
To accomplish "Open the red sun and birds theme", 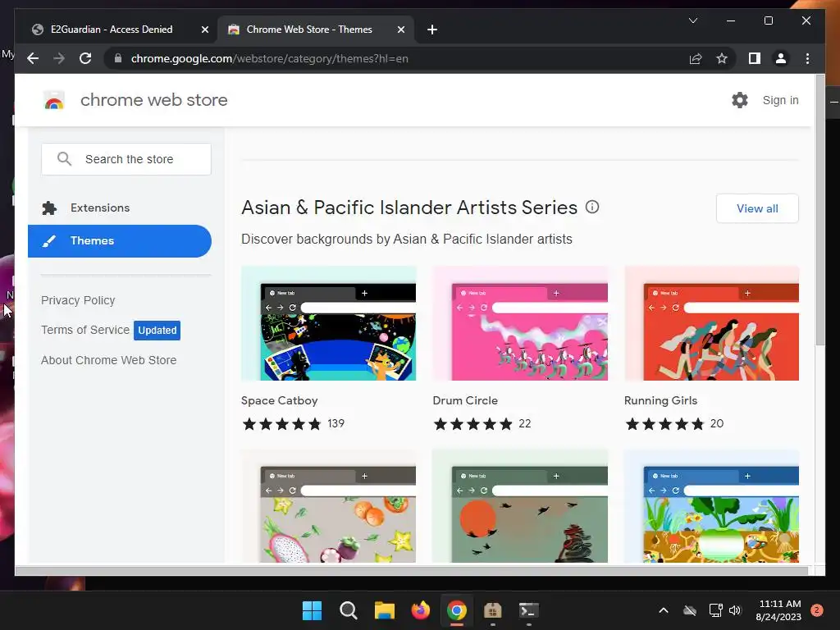I will click(x=520, y=506).
